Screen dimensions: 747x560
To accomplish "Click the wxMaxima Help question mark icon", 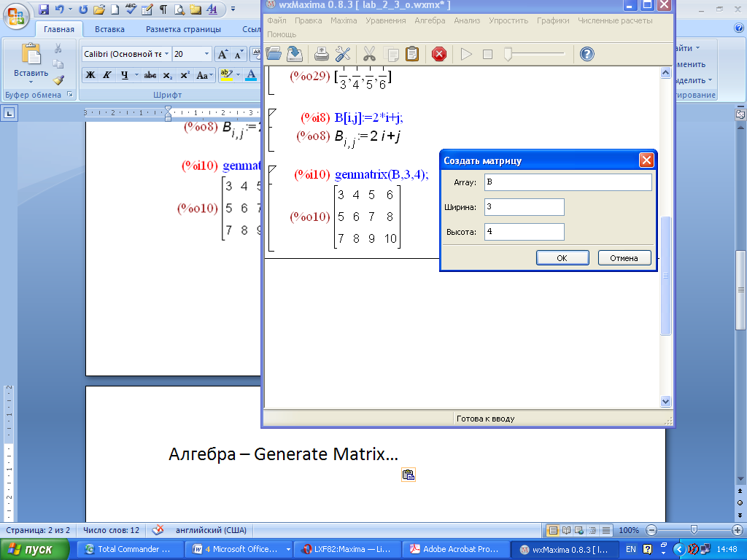I will pos(587,54).
